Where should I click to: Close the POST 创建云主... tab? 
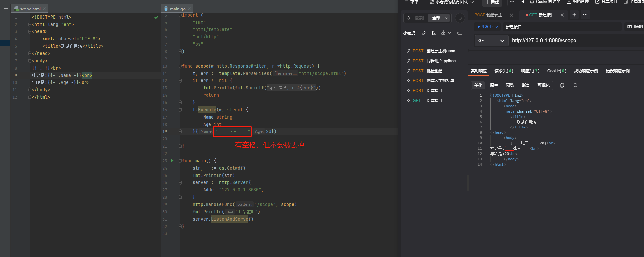click(511, 15)
